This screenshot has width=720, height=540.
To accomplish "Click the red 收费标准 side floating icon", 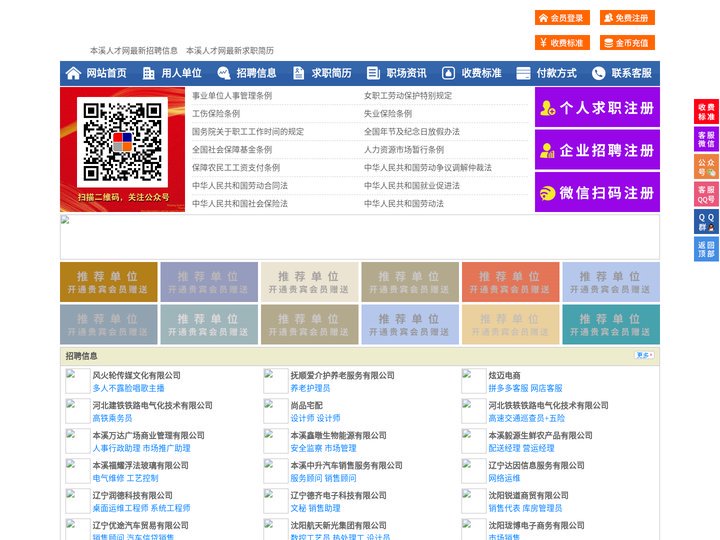I will click(x=706, y=112).
